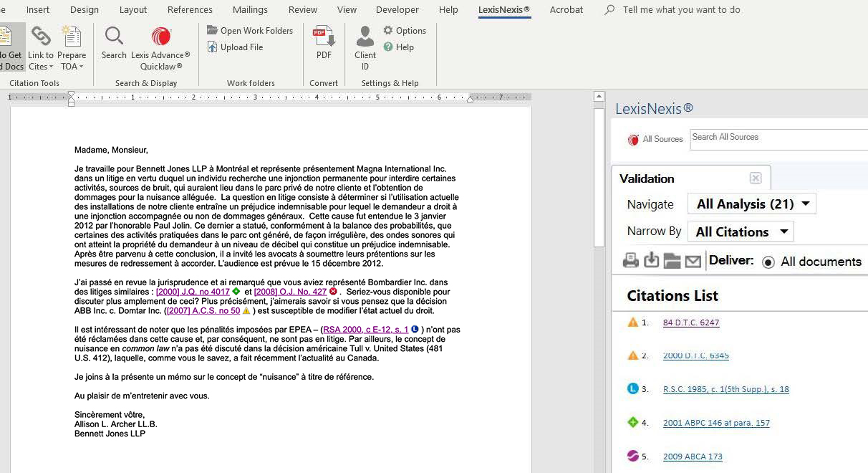Click the ruler's left indent marker
The width and height of the screenshot is (868, 473).
click(x=71, y=98)
